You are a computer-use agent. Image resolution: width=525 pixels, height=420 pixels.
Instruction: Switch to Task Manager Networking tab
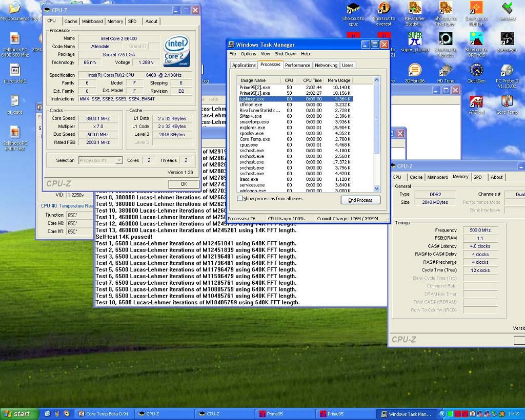[x=326, y=65]
